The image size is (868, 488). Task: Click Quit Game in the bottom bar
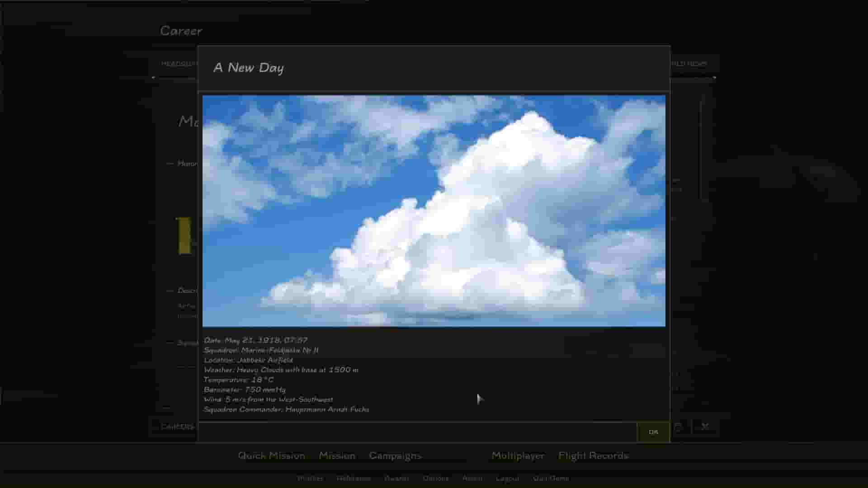tap(550, 478)
